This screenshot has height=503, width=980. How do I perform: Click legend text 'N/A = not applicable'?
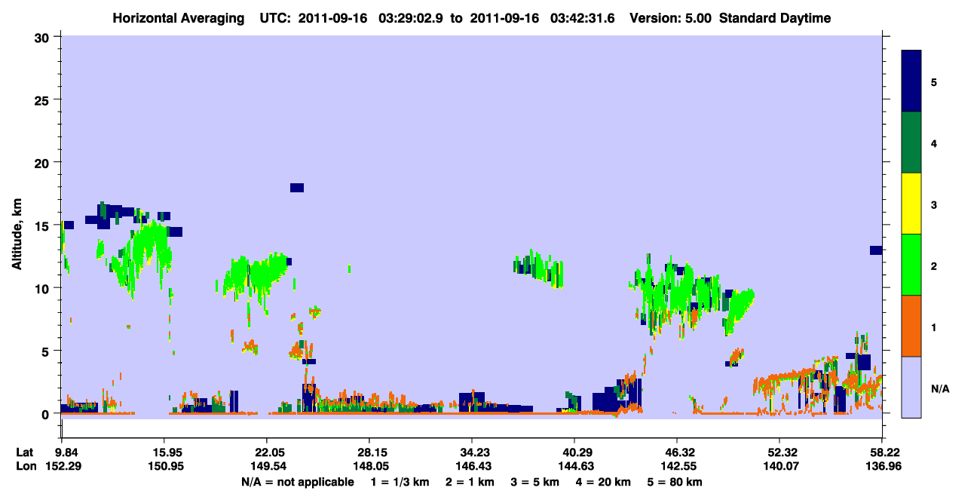pos(297,482)
